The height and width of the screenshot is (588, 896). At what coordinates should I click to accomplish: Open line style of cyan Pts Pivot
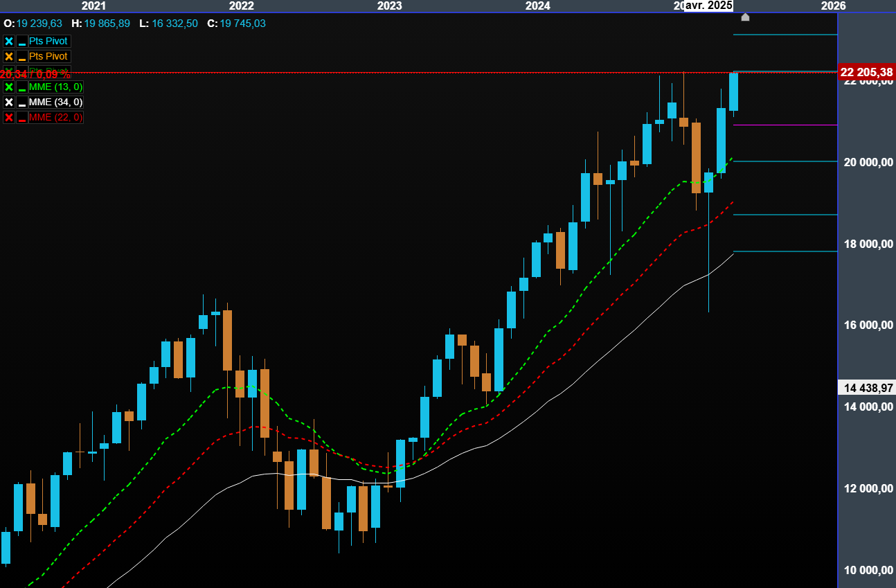(x=22, y=41)
